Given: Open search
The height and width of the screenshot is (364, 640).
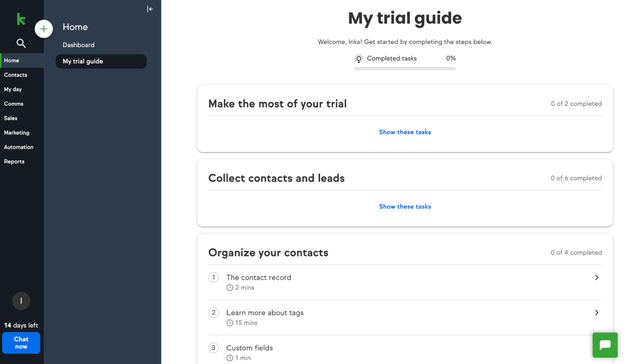Looking at the screenshot, I should 20,43.
